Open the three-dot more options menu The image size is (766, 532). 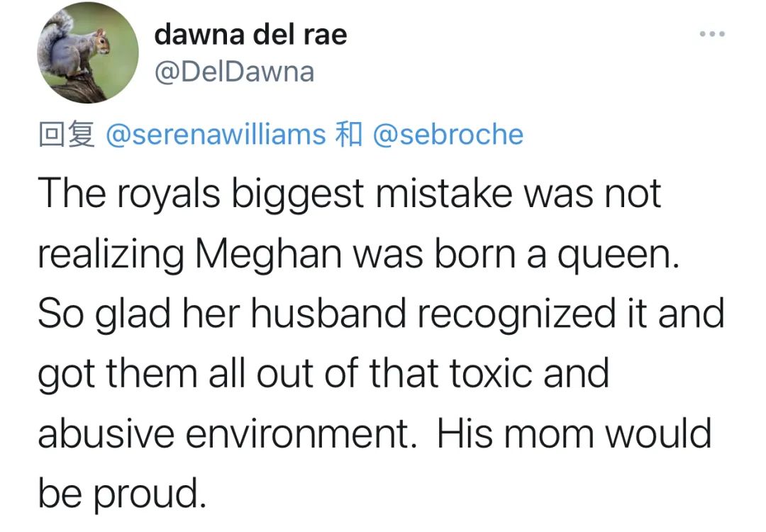point(712,34)
